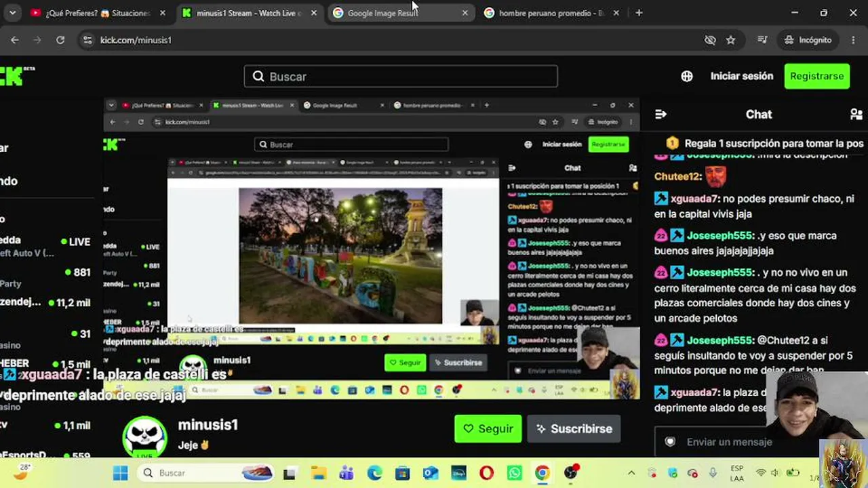Focus the Kick Buscar search field
The height and width of the screenshot is (488, 868).
pos(401,77)
